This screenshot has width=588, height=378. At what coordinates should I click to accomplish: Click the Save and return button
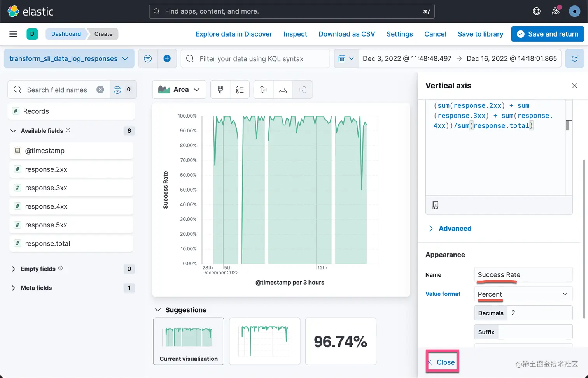tap(548, 34)
